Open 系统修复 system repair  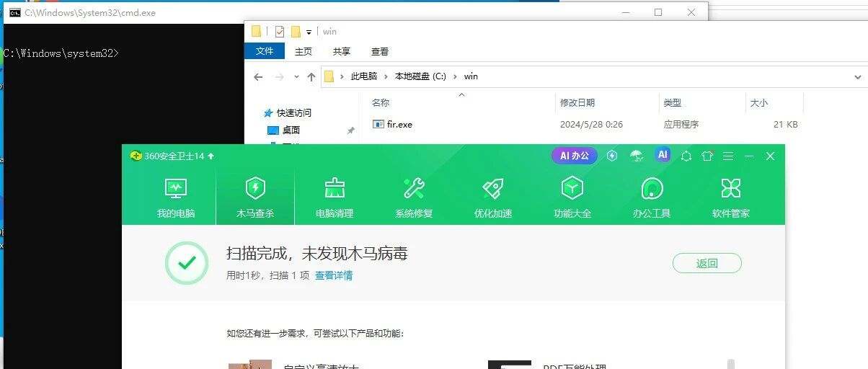(414, 198)
